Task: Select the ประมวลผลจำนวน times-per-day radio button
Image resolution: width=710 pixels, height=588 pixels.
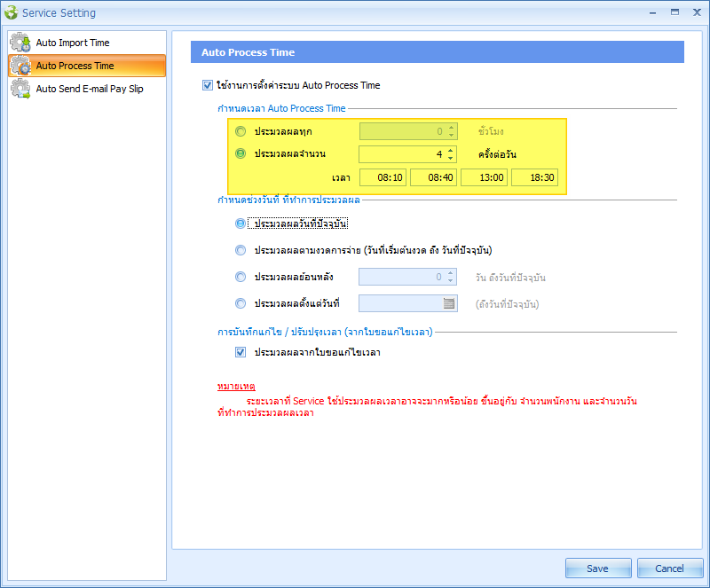Action: point(241,153)
